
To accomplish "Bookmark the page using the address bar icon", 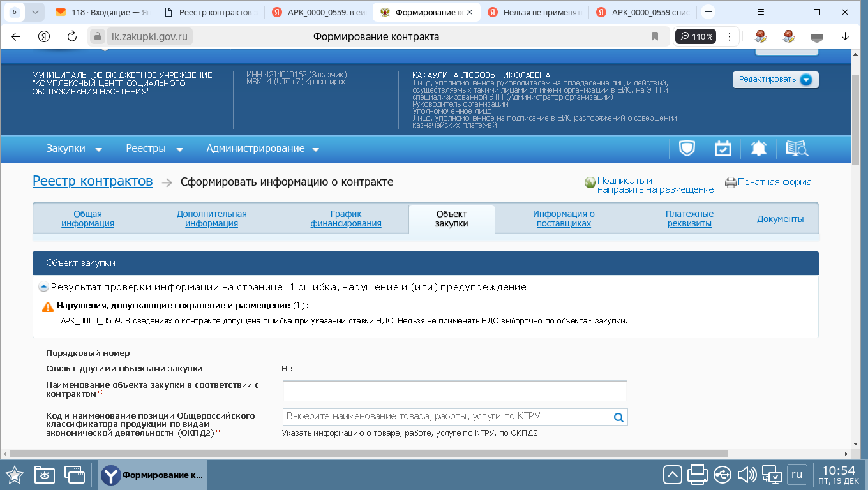I will tap(655, 36).
